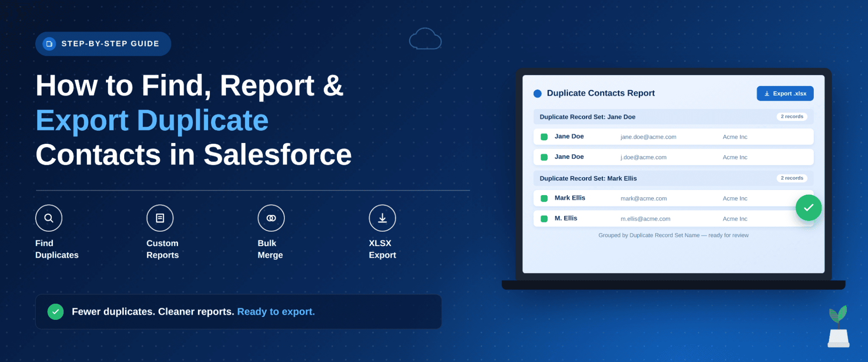Click the blue dot beside Duplicate Contacts Report
This screenshot has width=868, height=362.
pyautogui.click(x=538, y=93)
